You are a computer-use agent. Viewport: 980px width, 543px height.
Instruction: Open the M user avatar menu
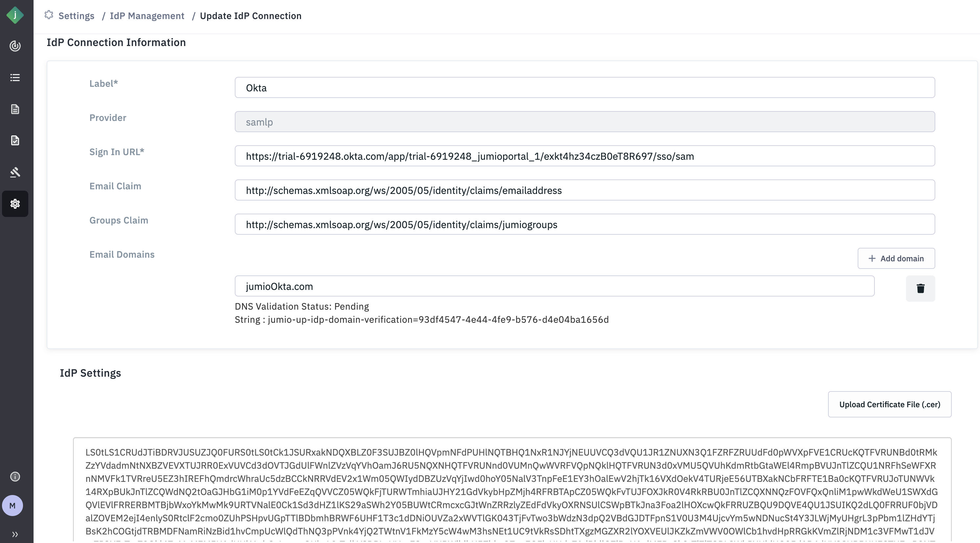pyautogui.click(x=12, y=506)
